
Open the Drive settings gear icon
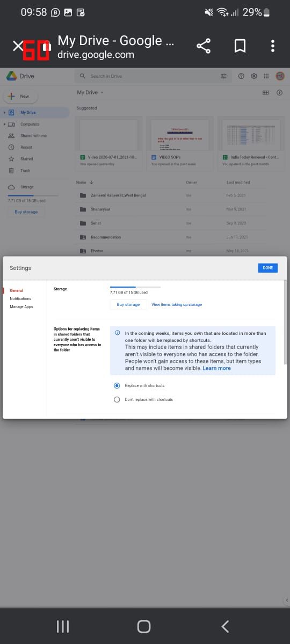point(254,76)
